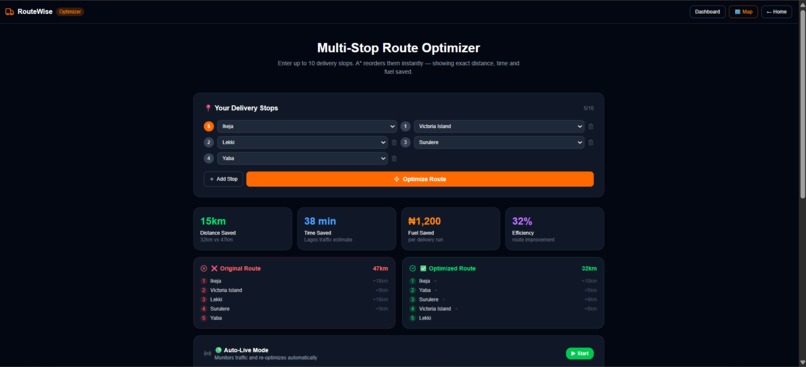Switch to the Map view
The width and height of the screenshot is (806, 367).
click(743, 12)
